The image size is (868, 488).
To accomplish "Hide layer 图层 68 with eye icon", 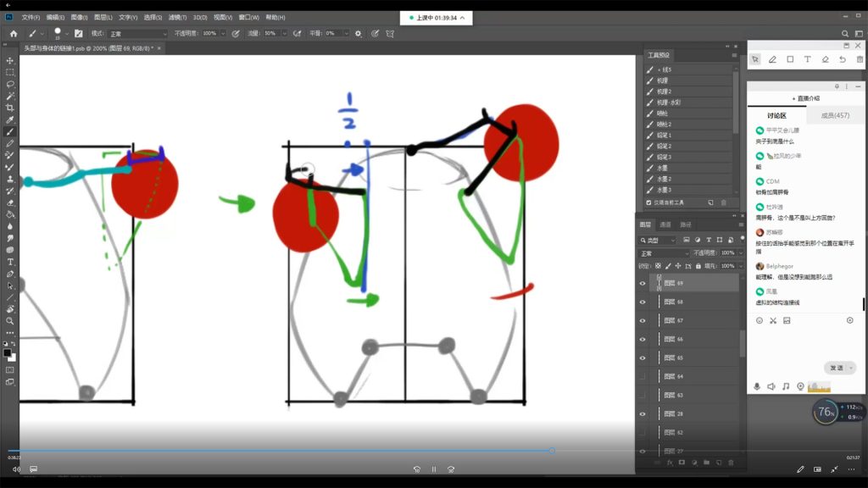I will [643, 302].
